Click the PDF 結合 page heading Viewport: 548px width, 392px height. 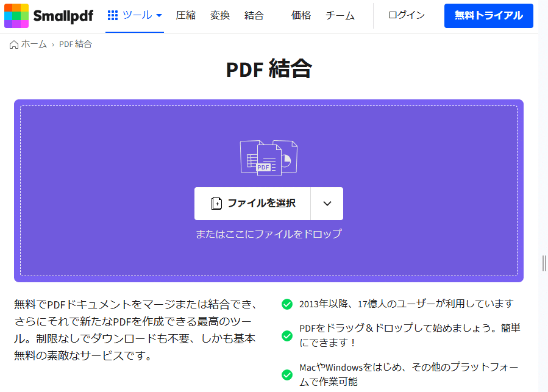point(269,68)
